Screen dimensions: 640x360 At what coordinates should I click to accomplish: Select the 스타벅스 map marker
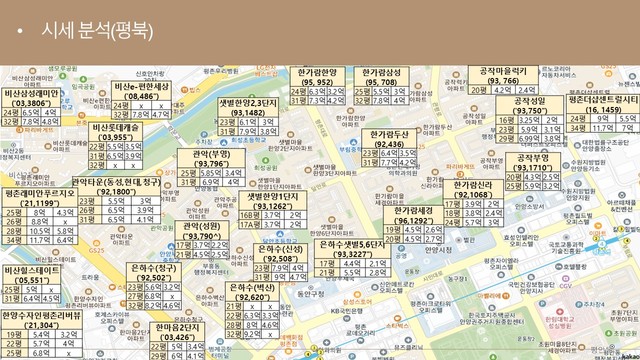tap(397, 319)
